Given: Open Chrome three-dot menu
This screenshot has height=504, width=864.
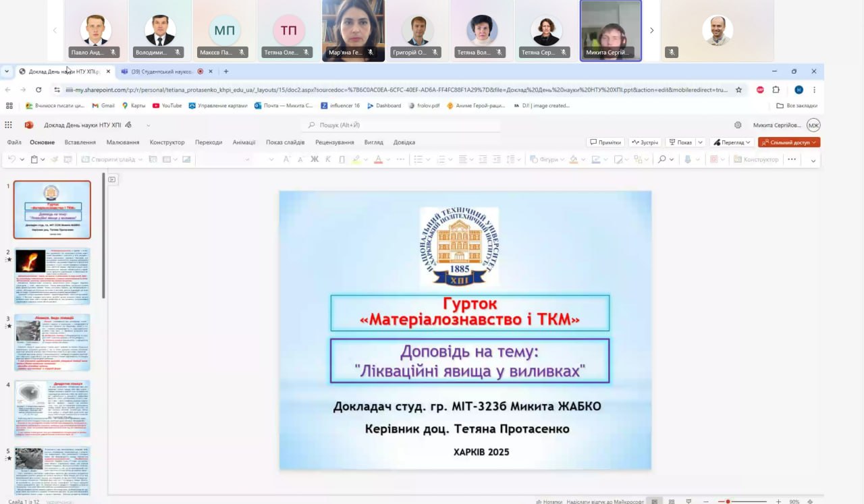Looking at the screenshot, I should click(815, 89).
